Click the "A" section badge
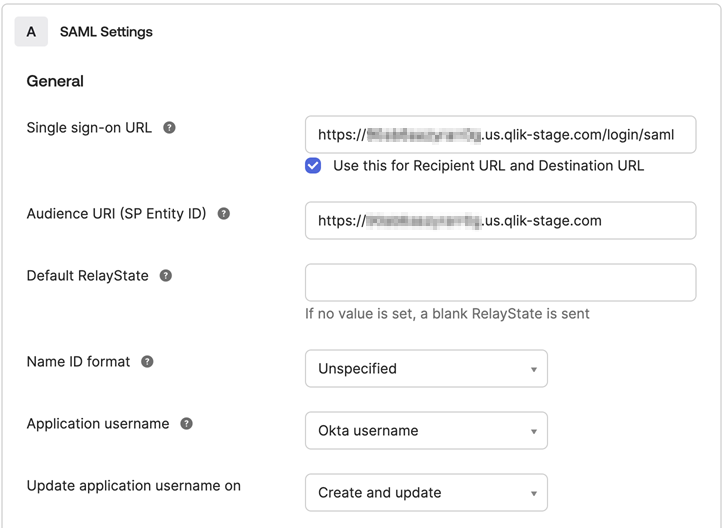Viewport: 723px width, 528px height. [x=31, y=32]
